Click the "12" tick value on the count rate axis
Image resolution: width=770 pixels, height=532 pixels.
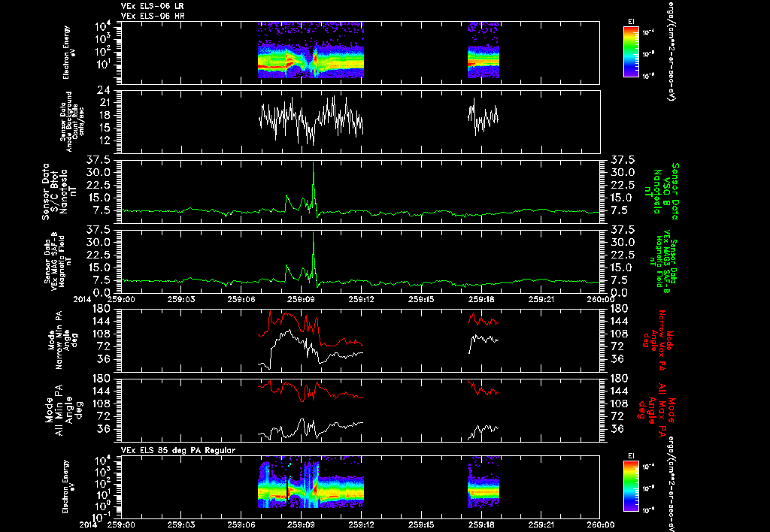click(x=104, y=141)
